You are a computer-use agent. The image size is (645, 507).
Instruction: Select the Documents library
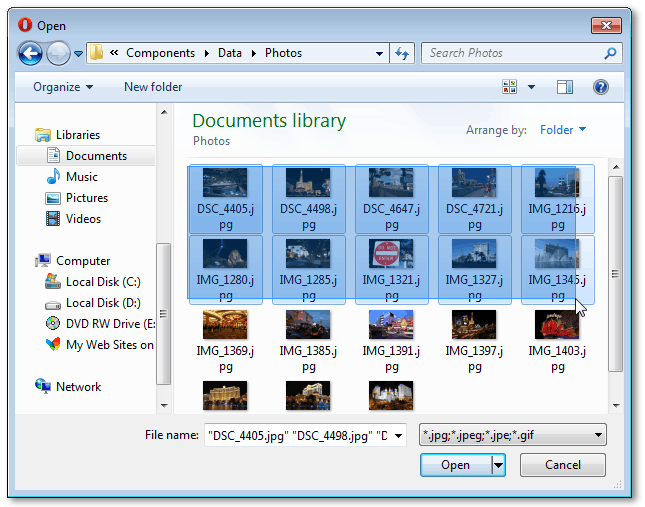86,156
